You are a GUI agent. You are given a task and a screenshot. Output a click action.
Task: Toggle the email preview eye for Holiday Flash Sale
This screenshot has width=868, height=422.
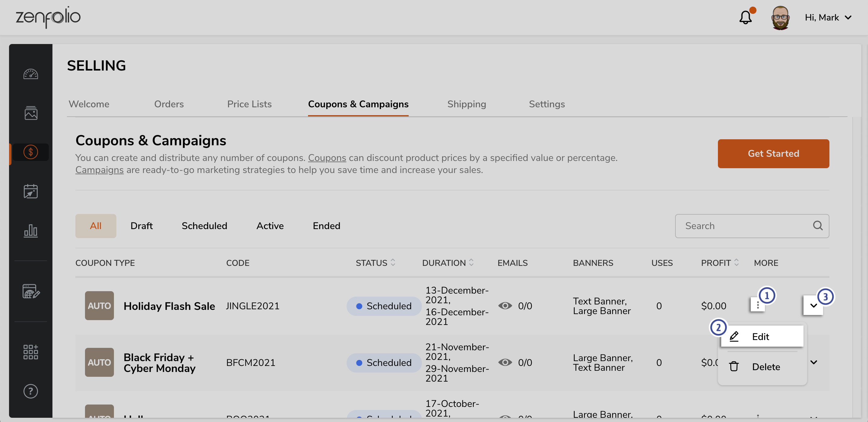[x=505, y=306]
